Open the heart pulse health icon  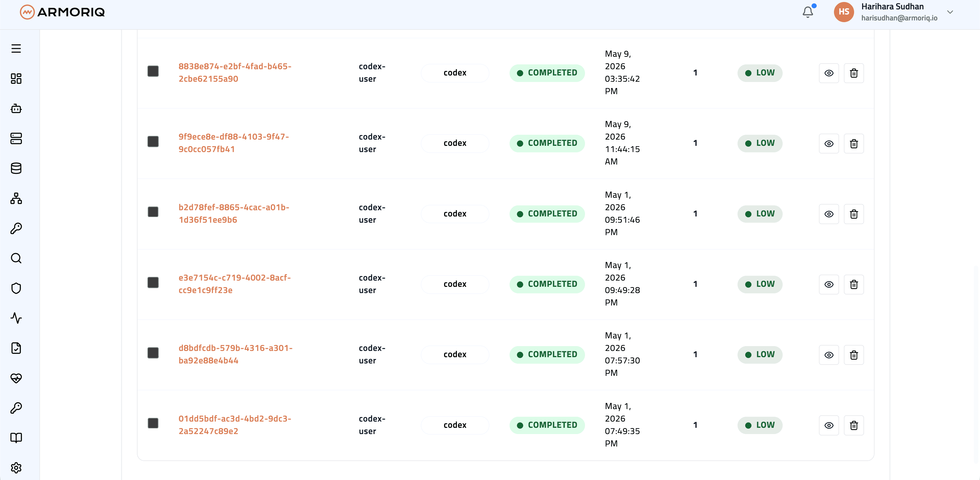point(16,378)
